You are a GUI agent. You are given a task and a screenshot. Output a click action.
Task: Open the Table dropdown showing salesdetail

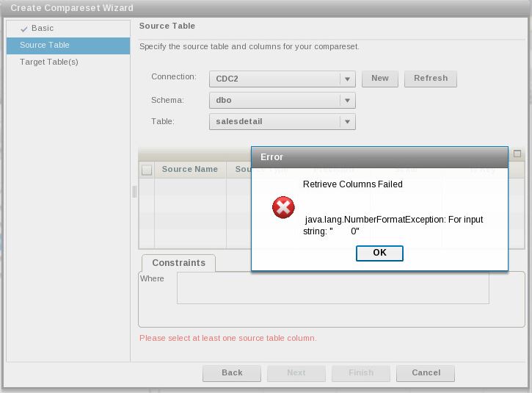tap(283, 122)
